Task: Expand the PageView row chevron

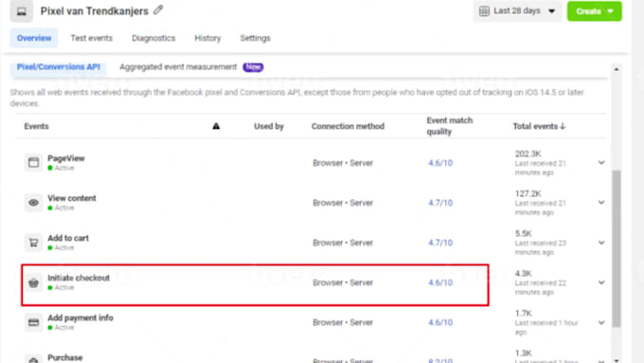Action: pyautogui.click(x=601, y=163)
